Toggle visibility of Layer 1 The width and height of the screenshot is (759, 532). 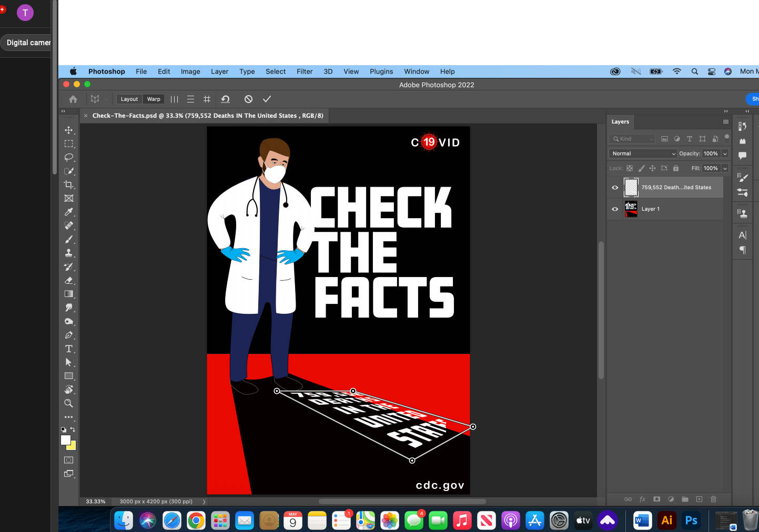(x=615, y=209)
